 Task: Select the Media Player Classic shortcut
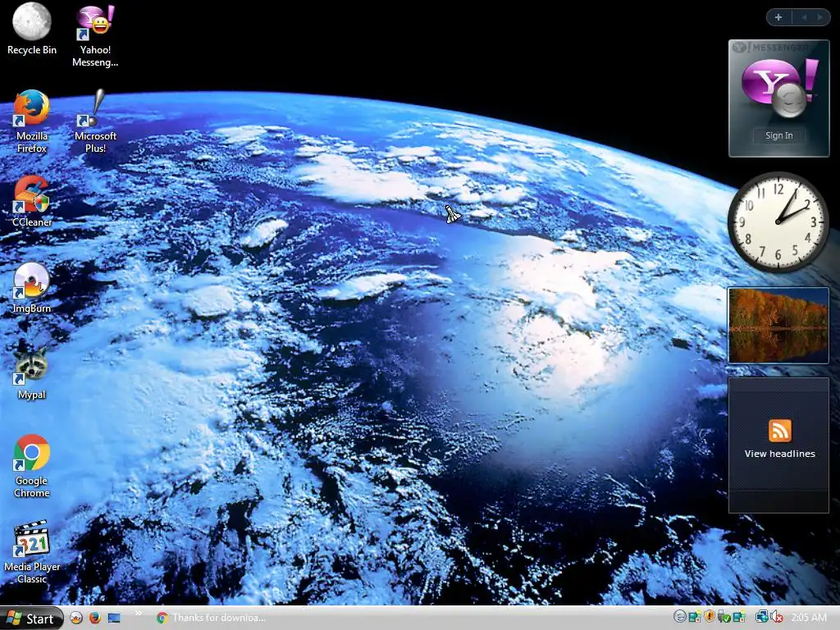32,553
